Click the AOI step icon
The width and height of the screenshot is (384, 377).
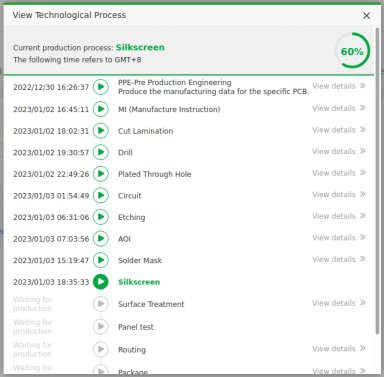[101, 239]
